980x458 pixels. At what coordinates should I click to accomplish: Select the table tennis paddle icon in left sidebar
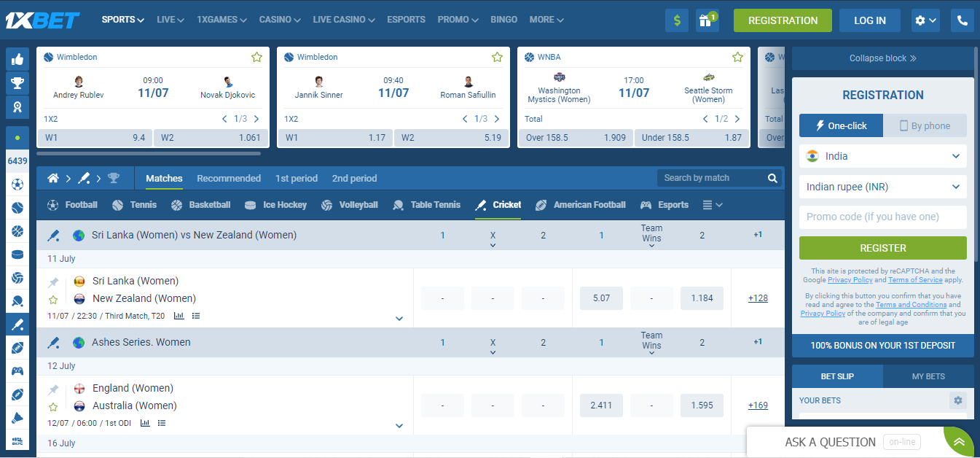tap(17, 301)
